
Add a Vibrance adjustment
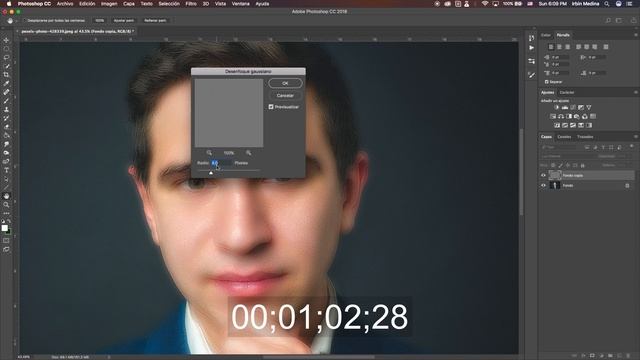(589, 107)
